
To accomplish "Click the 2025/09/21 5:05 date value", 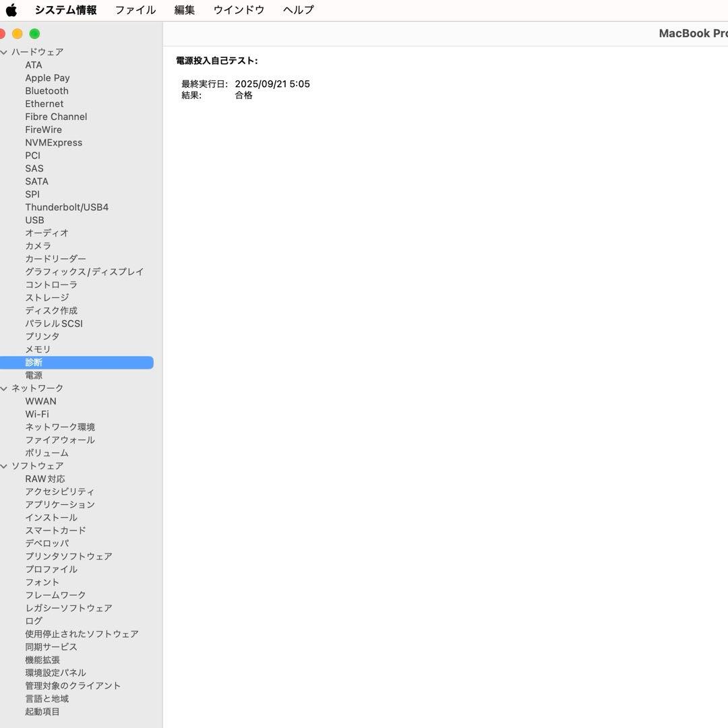I will tap(272, 84).
